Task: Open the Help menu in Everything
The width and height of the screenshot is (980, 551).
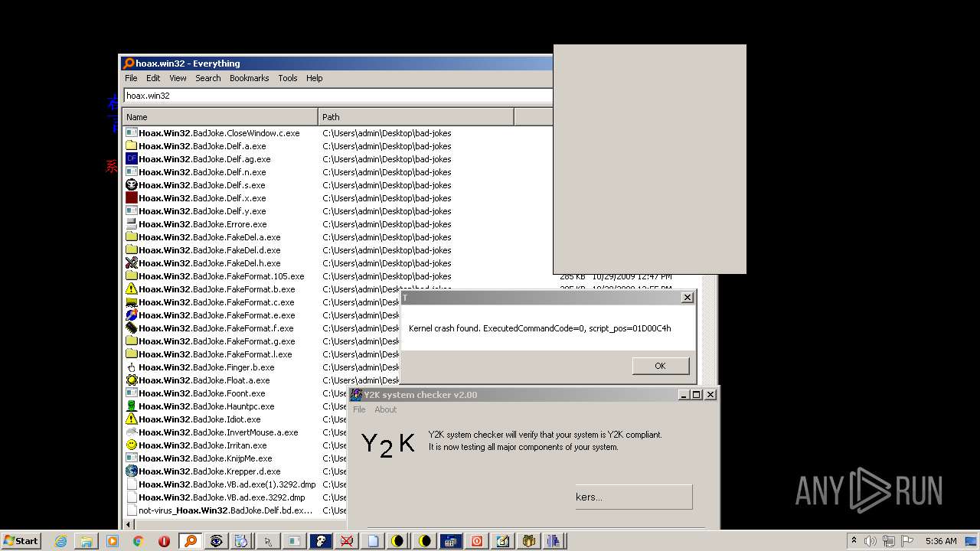Action: pyautogui.click(x=314, y=78)
